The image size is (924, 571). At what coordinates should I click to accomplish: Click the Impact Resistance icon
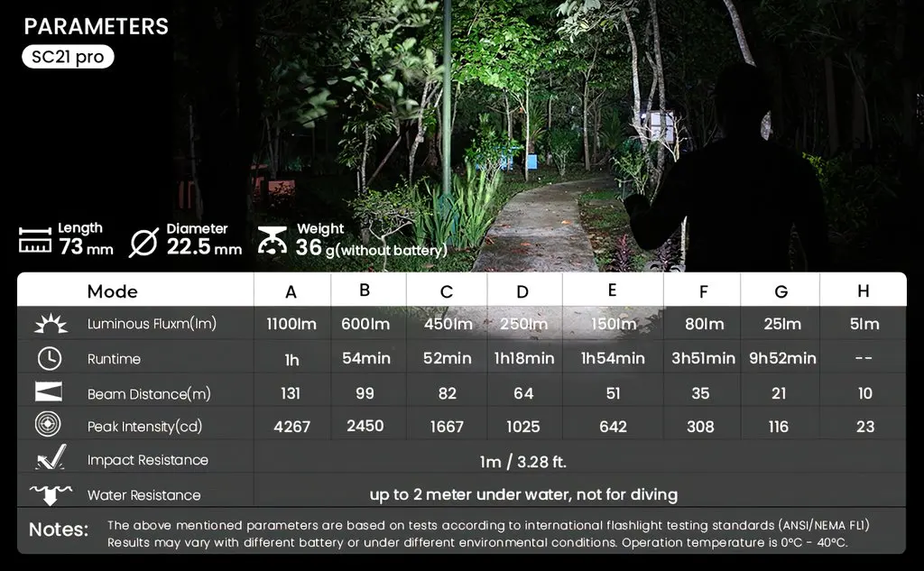click(51, 457)
